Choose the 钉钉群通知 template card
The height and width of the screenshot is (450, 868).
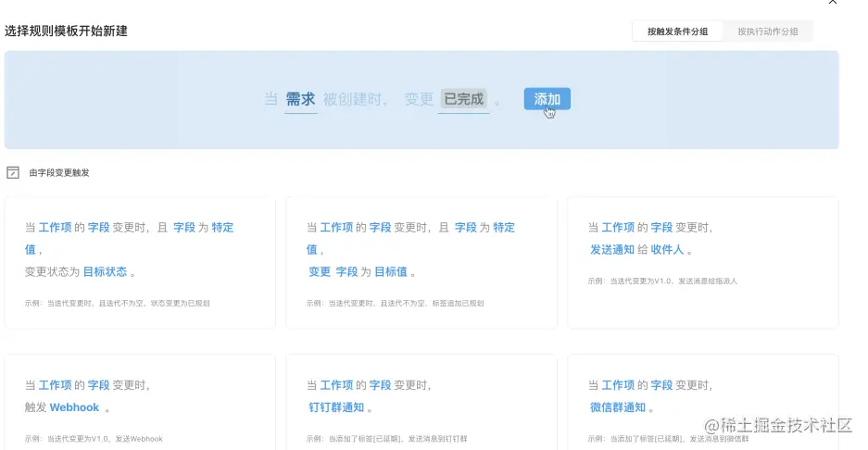click(x=421, y=403)
